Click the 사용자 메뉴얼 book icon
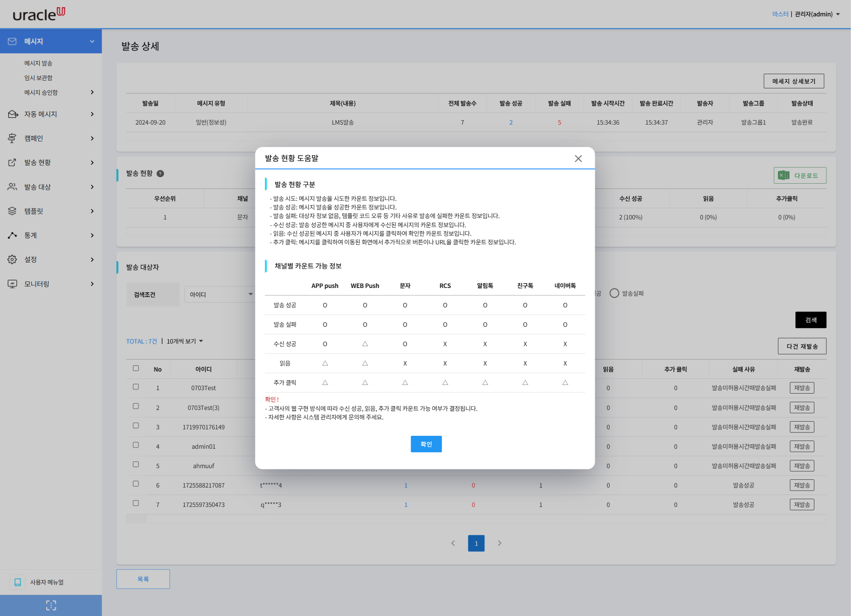 (x=18, y=582)
